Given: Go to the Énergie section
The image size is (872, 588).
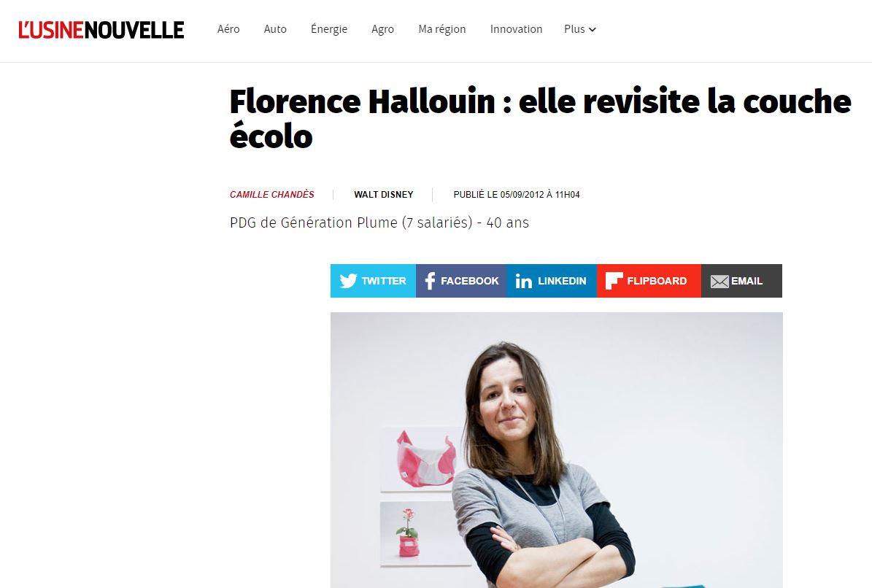Looking at the screenshot, I should click(329, 29).
